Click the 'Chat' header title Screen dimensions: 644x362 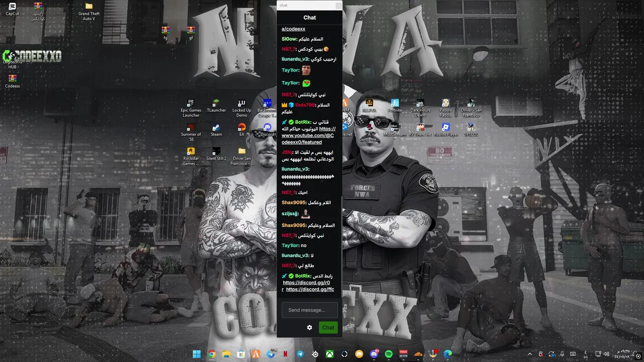(x=309, y=18)
